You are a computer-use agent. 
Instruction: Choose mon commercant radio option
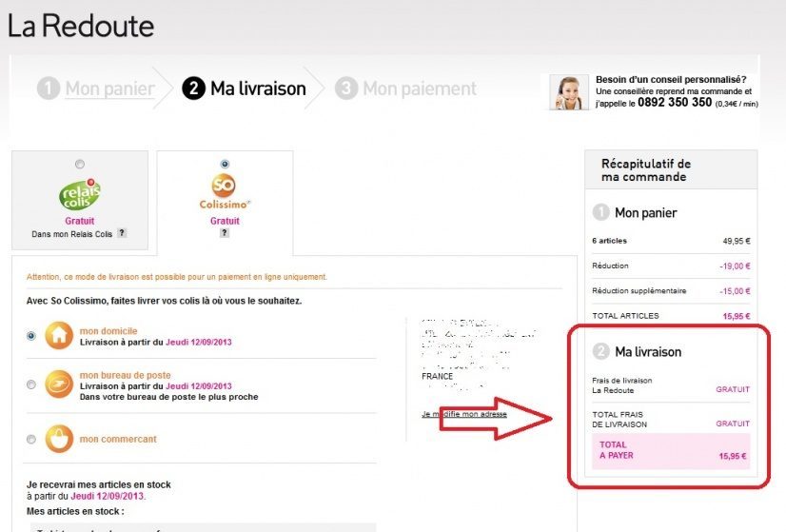31,440
